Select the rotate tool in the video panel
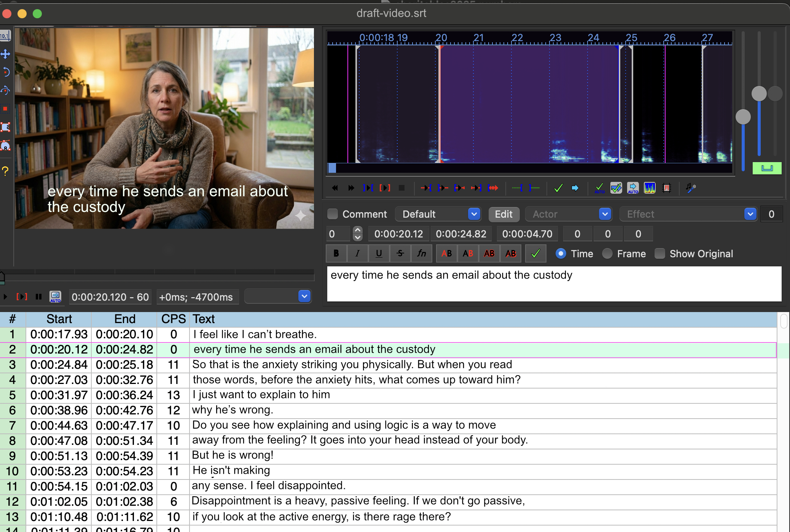 tap(5, 72)
